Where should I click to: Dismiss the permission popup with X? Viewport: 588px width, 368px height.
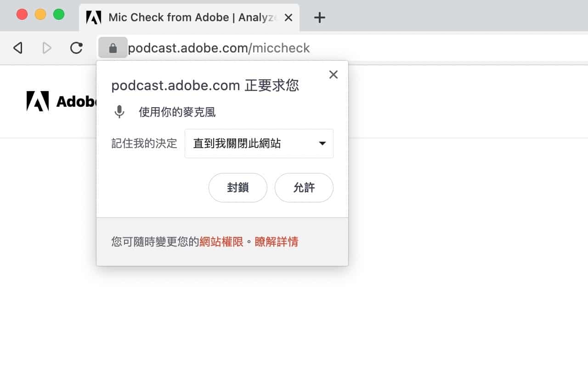[334, 75]
